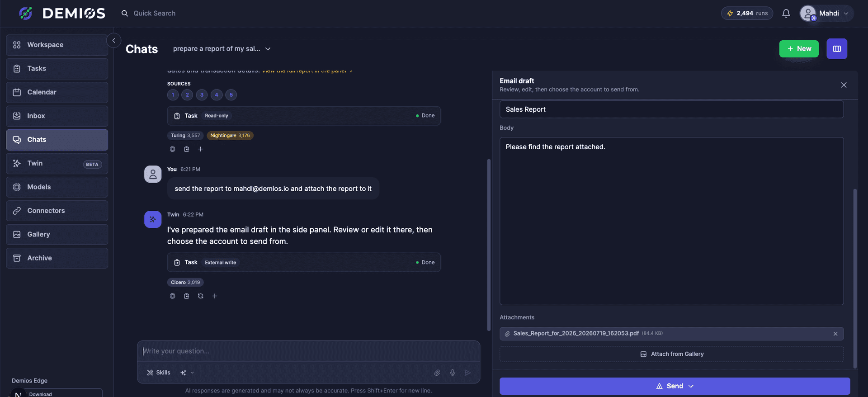Image resolution: width=868 pixels, height=397 pixels.
Task: Click the Nightingale 3,176 model chip
Action: coord(230,135)
